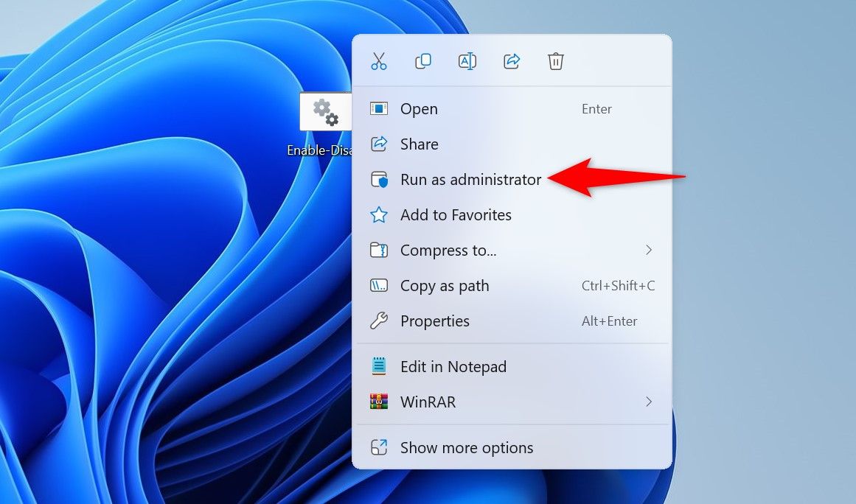Click the Delete trash can icon
The height and width of the screenshot is (504, 856).
[556, 61]
